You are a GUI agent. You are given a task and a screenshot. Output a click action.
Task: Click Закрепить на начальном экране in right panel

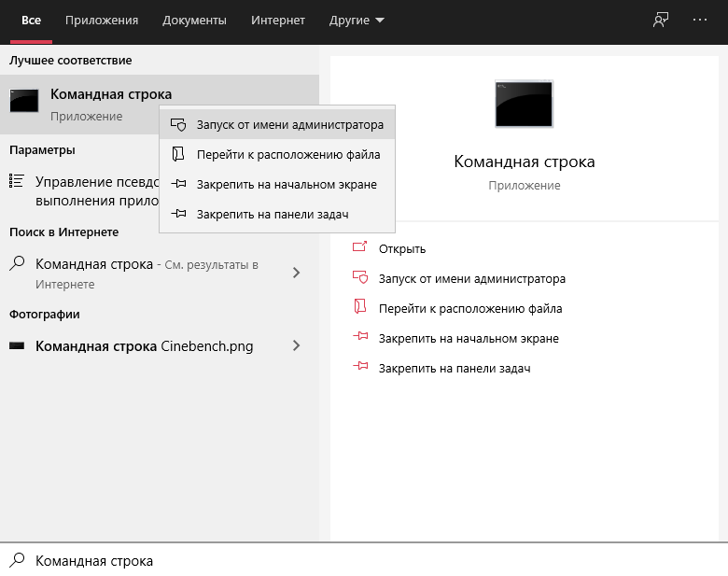469,339
